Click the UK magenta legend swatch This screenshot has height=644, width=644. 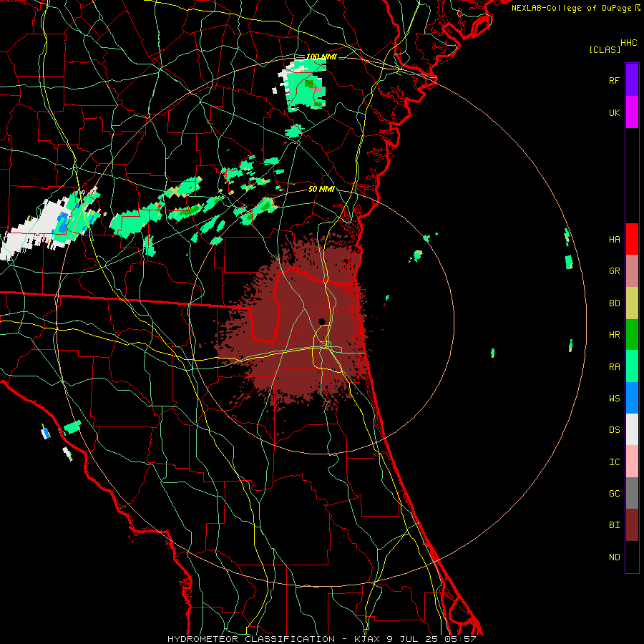tap(632, 112)
